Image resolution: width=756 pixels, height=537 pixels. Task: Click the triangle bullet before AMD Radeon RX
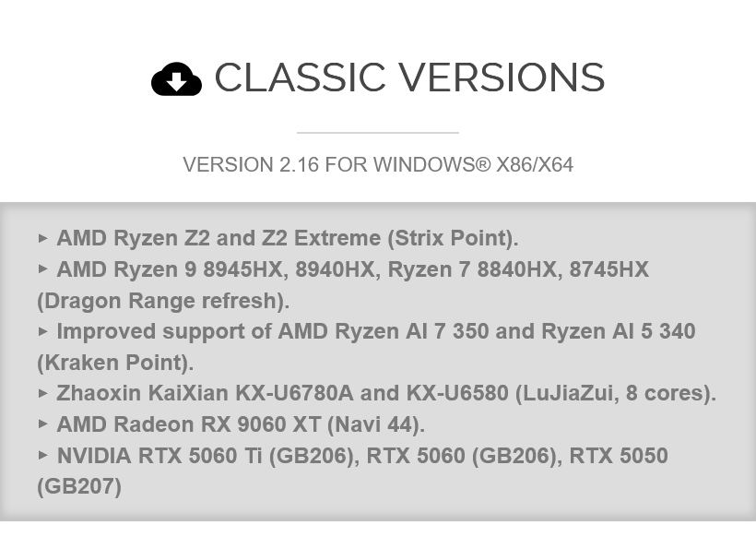[x=42, y=424]
